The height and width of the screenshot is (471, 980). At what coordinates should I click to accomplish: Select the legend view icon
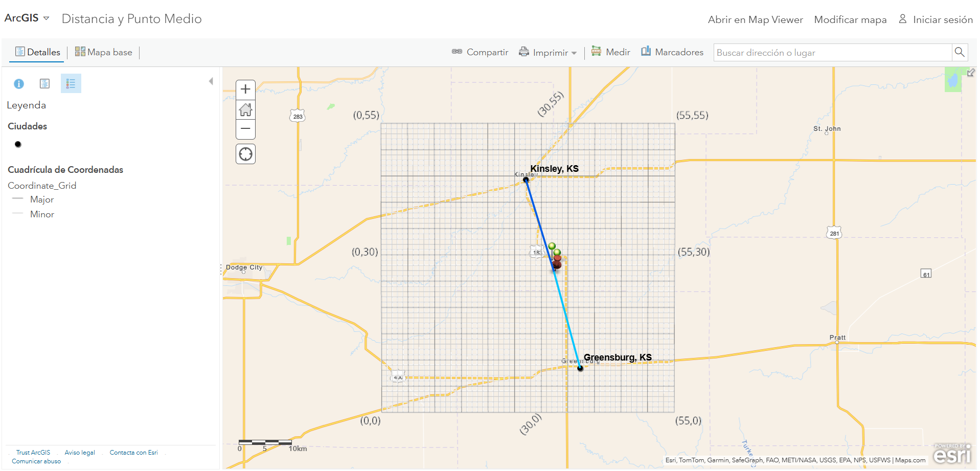point(71,84)
